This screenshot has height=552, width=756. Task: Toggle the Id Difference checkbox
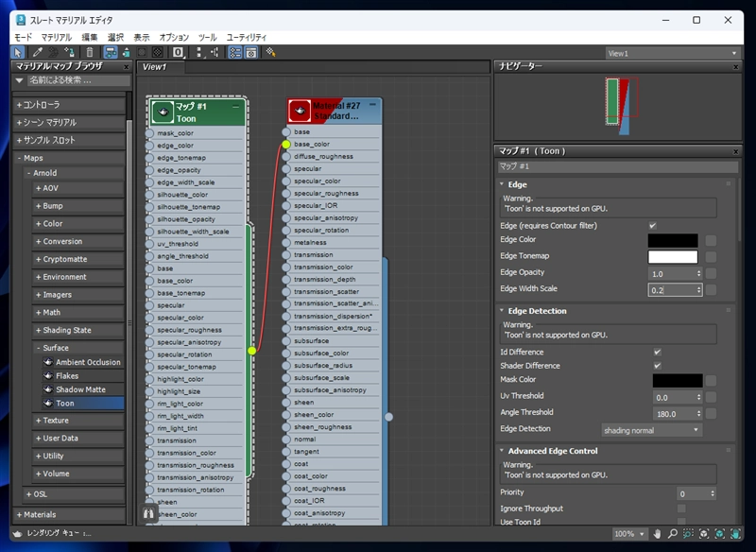657,352
